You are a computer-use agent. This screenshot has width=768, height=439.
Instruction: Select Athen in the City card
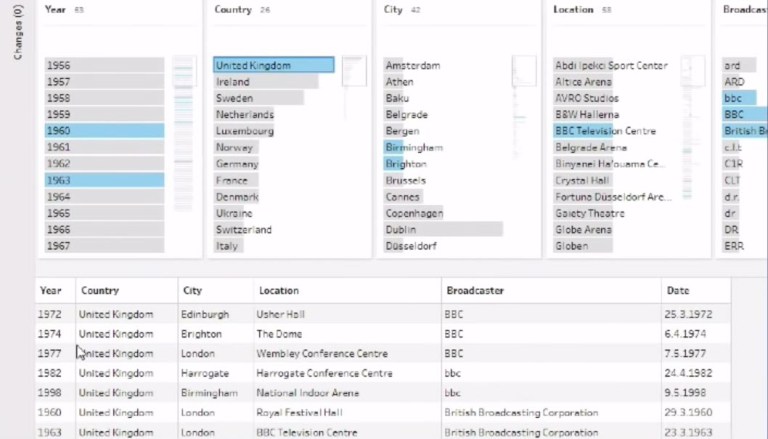(399, 82)
